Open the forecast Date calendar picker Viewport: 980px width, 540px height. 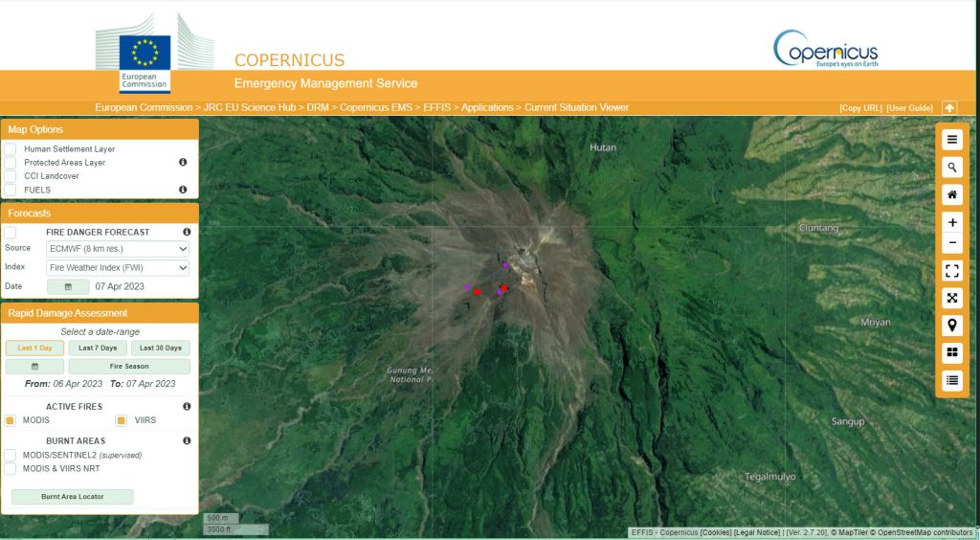tap(68, 286)
